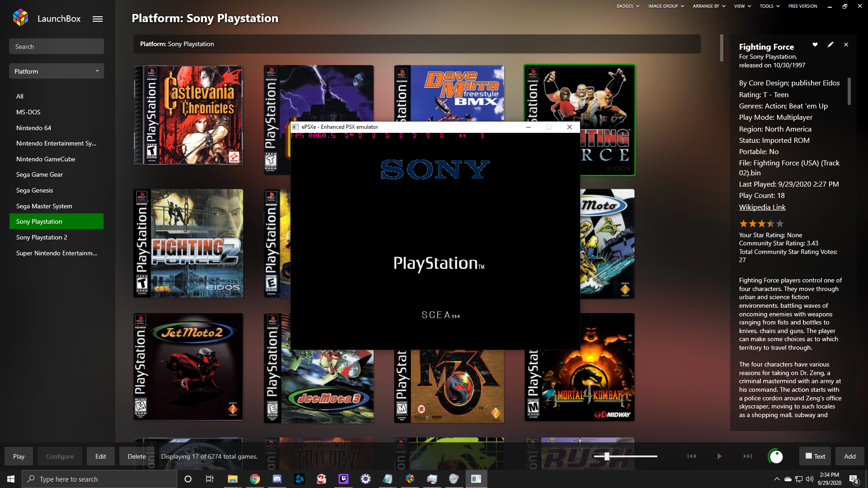Open Twitch from the Windows taskbar
The height and width of the screenshot is (488, 868).
pos(344,479)
